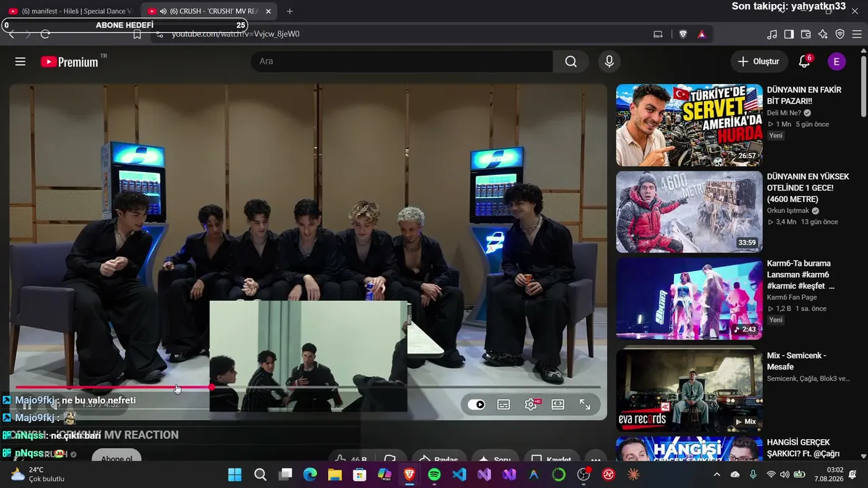The height and width of the screenshot is (488, 868).
Task: Open Brave VPN icon in toolbar
Action: [x=840, y=34]
